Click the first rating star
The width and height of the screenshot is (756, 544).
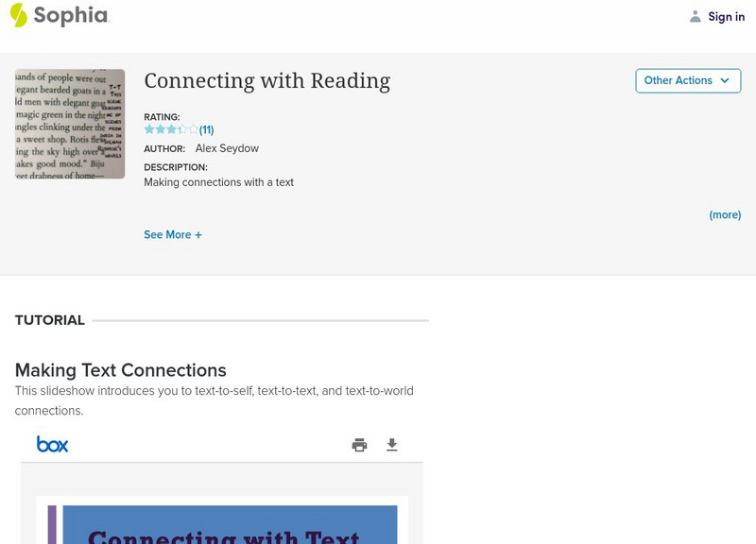click(x=149, y=129)
